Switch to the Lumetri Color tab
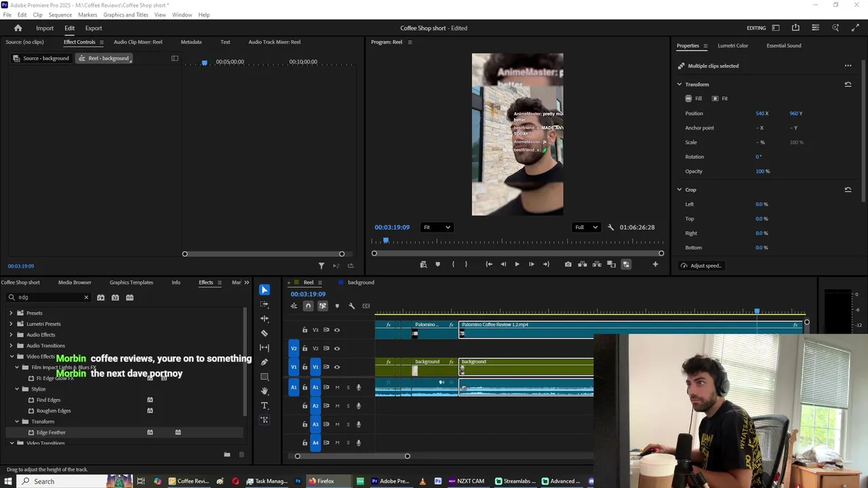Image resolution: width=868 pixels, height=488 pixels. click(733, 45)
